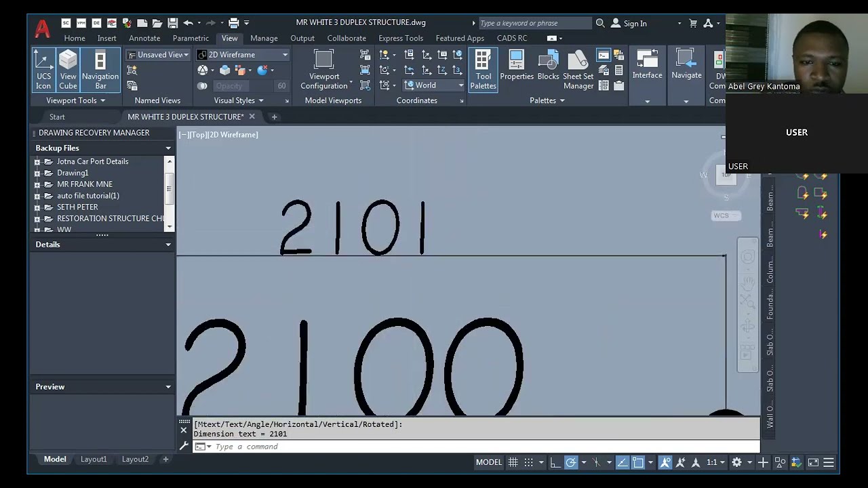Click the Plot printer icon
The height and width of the screenshot is (488, 868).
tap(233, 23)
